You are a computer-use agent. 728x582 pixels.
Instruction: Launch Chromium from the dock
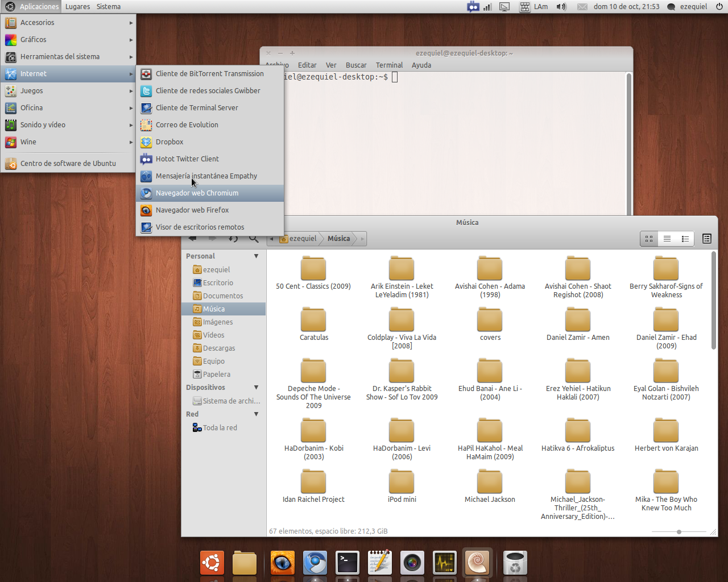point(315,563)
